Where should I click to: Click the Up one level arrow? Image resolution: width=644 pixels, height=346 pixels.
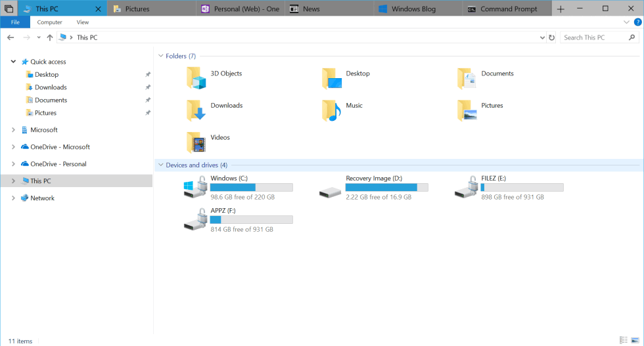(x=50, y=37)
